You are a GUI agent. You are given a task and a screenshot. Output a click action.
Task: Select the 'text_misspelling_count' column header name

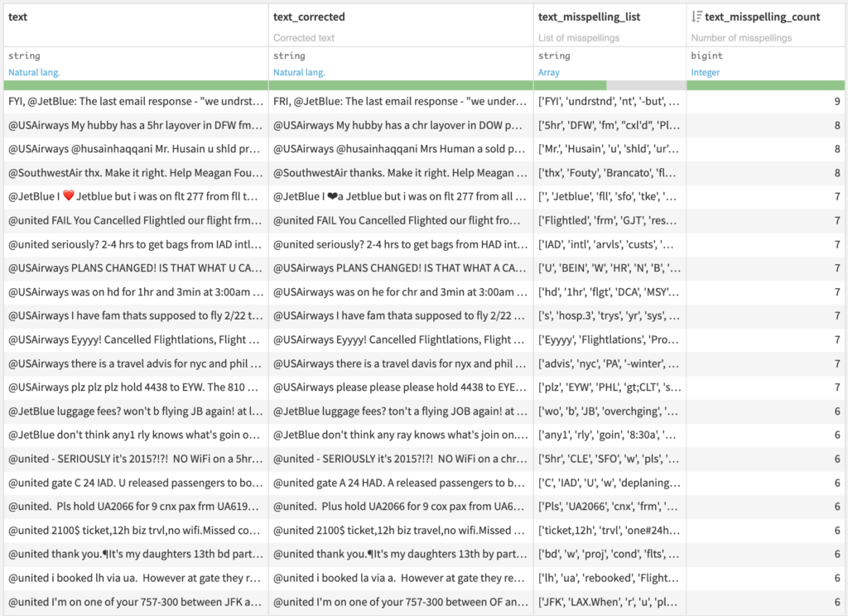click(x=762, y=17)
